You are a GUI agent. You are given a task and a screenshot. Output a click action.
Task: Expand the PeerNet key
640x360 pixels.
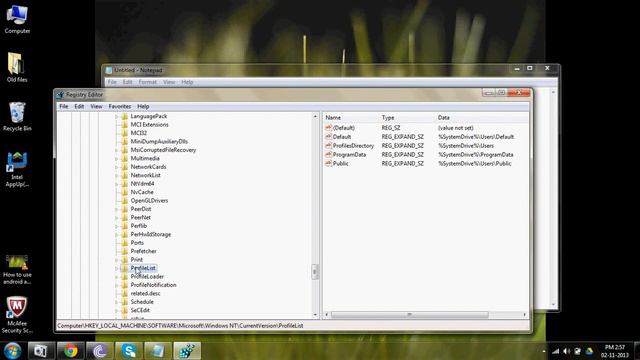pyautogui.click(x=117, y=218)
